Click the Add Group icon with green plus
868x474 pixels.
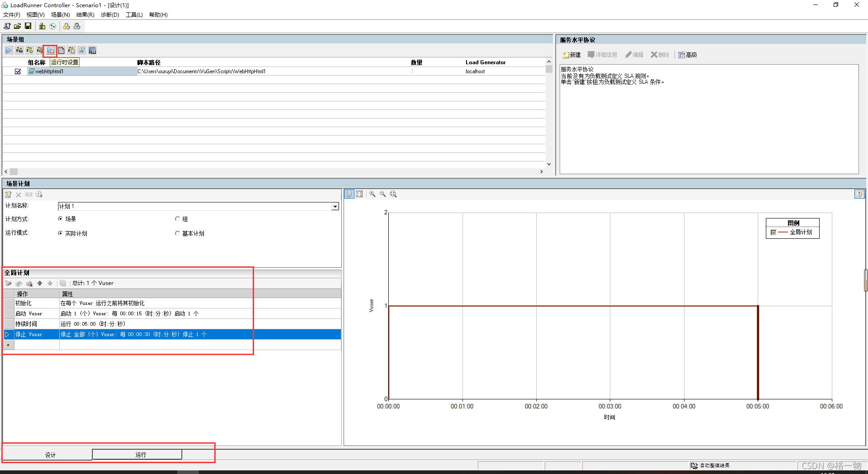coord(30,50)
